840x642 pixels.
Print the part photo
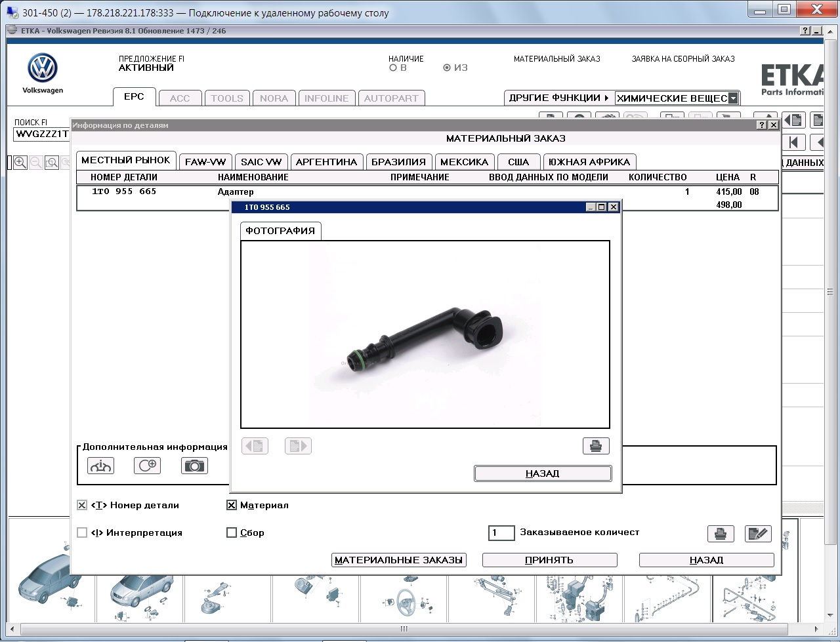(x=596, y=446)
